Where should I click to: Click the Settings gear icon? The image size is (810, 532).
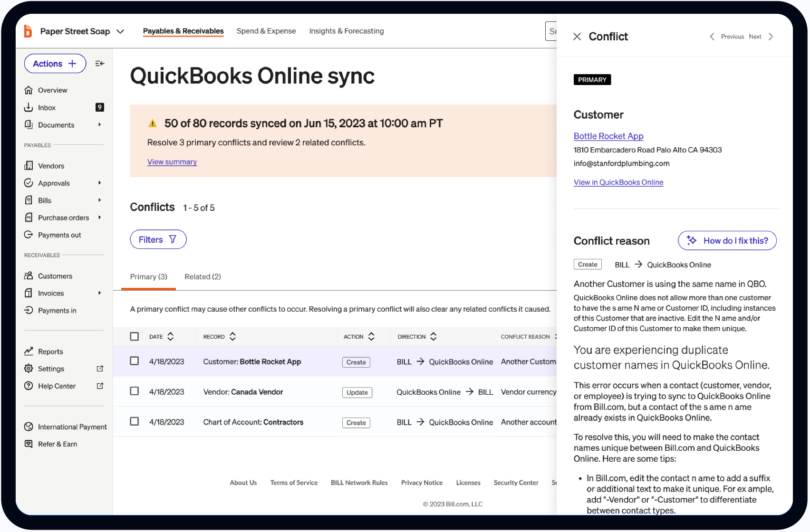coord(29,369)
